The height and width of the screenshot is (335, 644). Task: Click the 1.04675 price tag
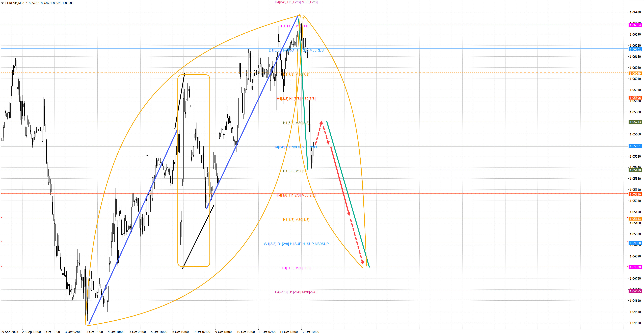[635, 291]
